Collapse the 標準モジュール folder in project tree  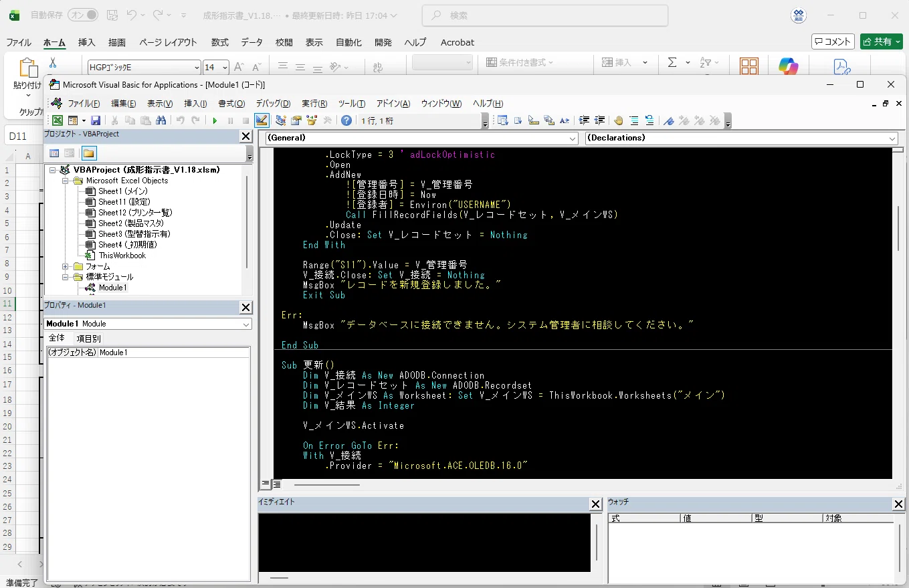[66, 277]
